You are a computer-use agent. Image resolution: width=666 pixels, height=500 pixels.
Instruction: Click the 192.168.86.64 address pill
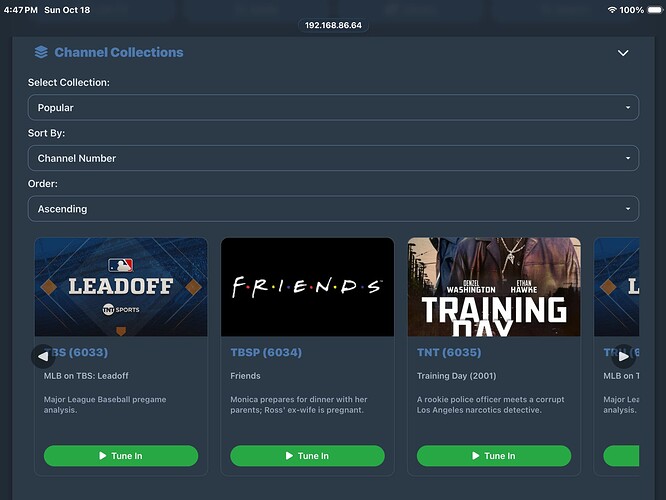pos(333,25)
